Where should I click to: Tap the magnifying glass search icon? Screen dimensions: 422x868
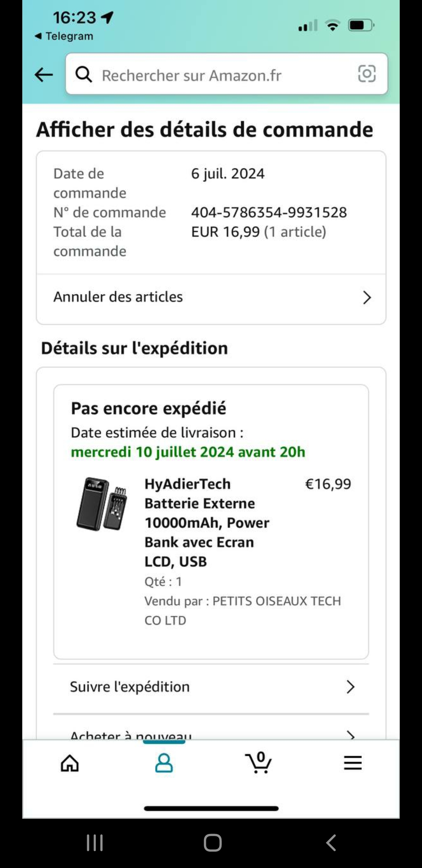point(84,74)
